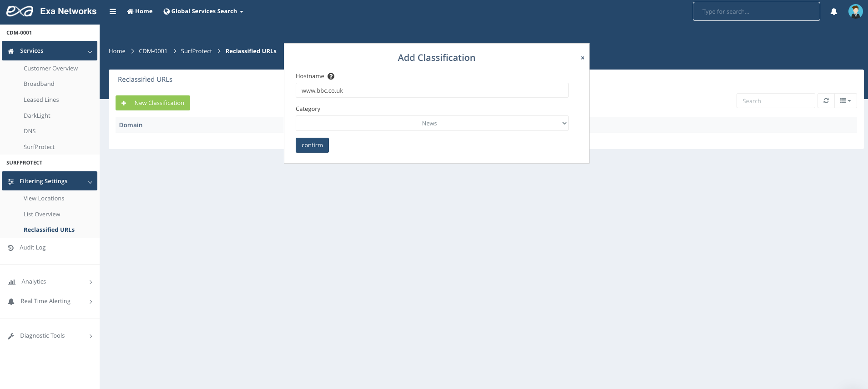This screenshot has height=389, width=868.
Task: Click the Hostname help question icon
Action: [331, 76]
